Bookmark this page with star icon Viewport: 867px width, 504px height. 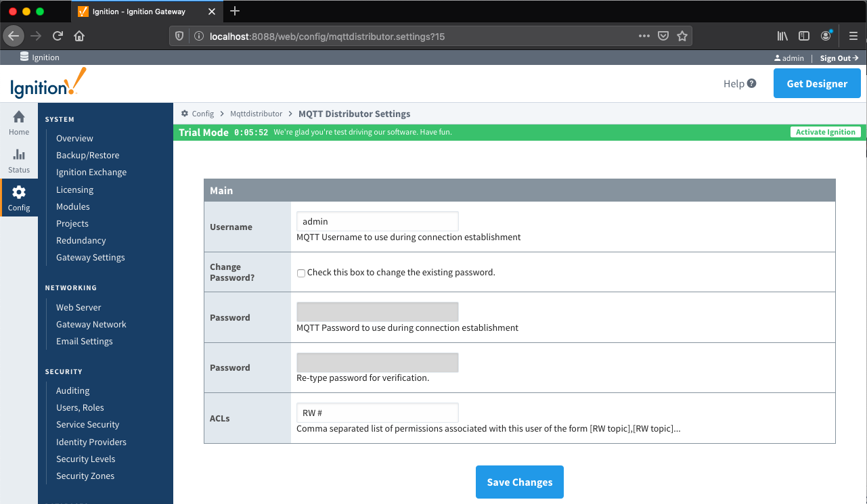point(682,36)
